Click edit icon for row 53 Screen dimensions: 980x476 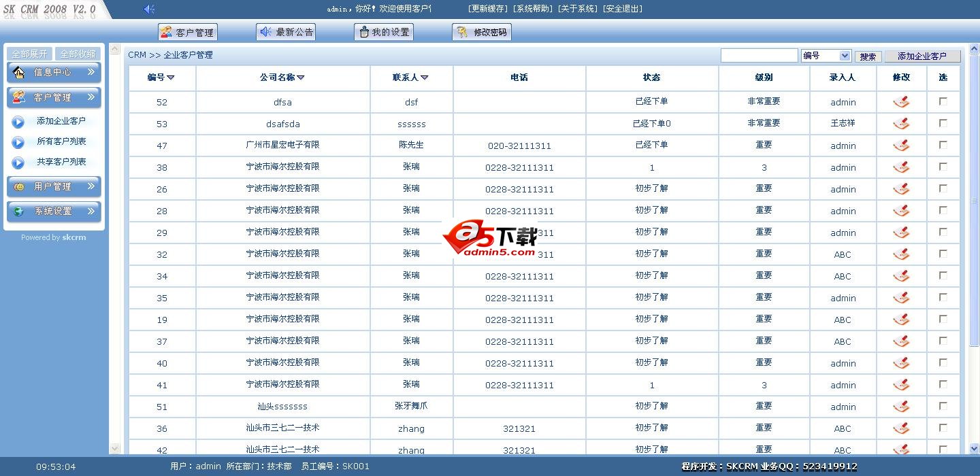[901, 124]
